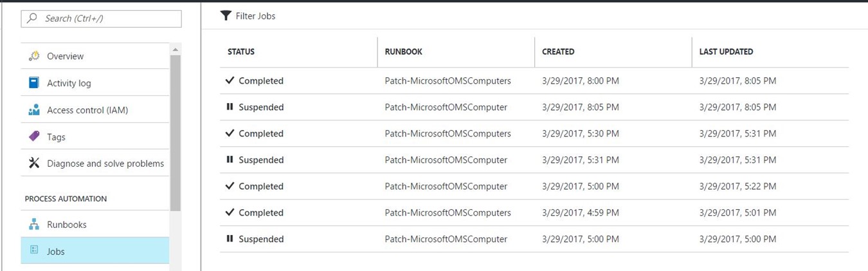Screen dimensions: 868x271
Task: Click the Filter Jobs funnel icon
Action: click(x=225, y=15)
